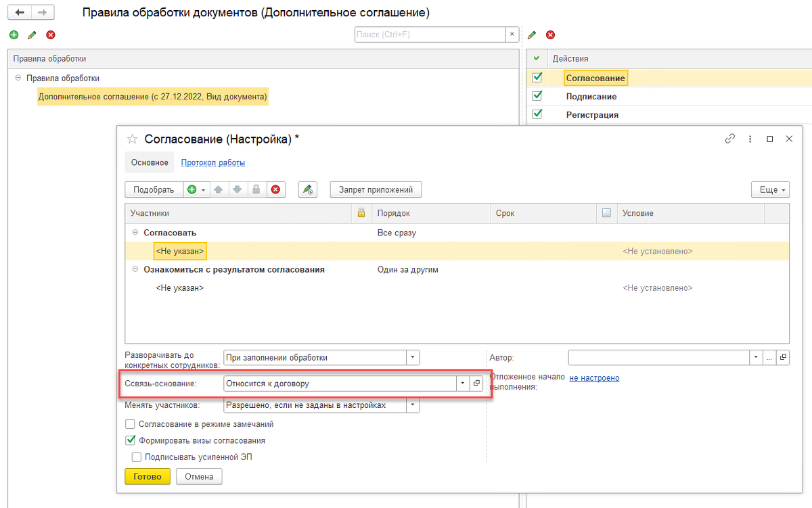The width and height of the screenshot is (812, 508).
Task: Open the Протокол работы tab
Action: click(x=213, y=162)
